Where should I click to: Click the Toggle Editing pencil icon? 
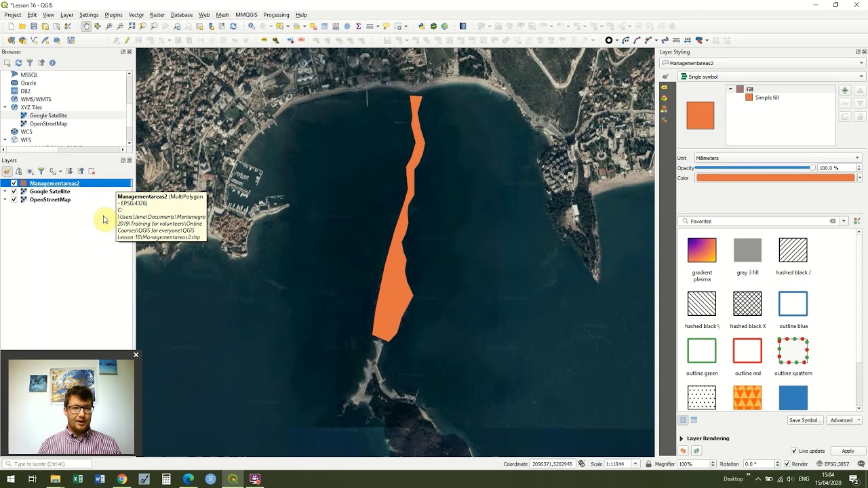127,40
